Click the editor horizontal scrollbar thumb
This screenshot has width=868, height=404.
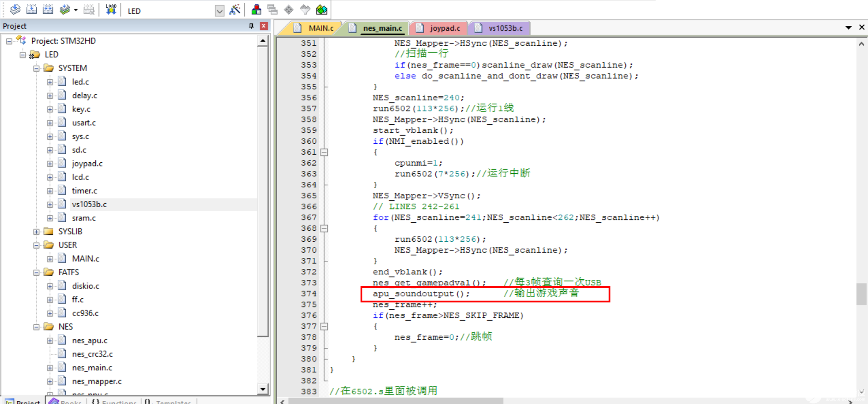click(x=396, y=401)
